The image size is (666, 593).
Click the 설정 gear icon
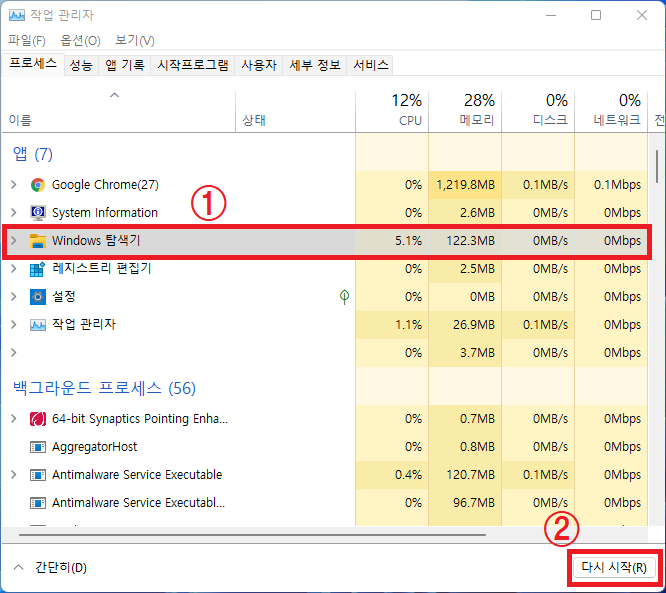[x=38, y=297]
